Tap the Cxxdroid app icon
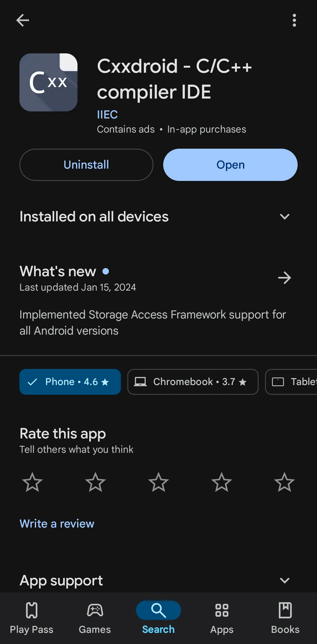The width and height of the screenshot is (317, 644). click(x=48, y=82)
